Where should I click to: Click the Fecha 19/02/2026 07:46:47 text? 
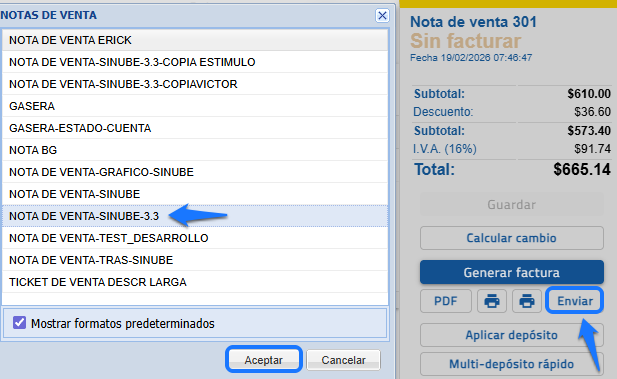click(471, 58)
